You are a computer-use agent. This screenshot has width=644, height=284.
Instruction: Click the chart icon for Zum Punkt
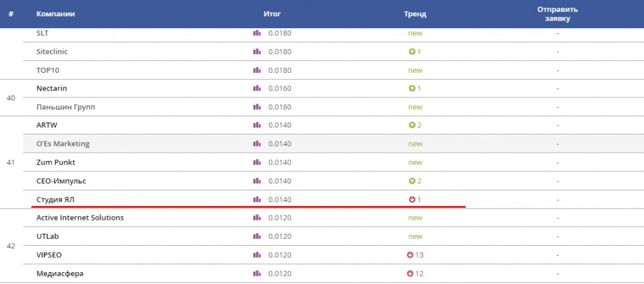(257, 162)
